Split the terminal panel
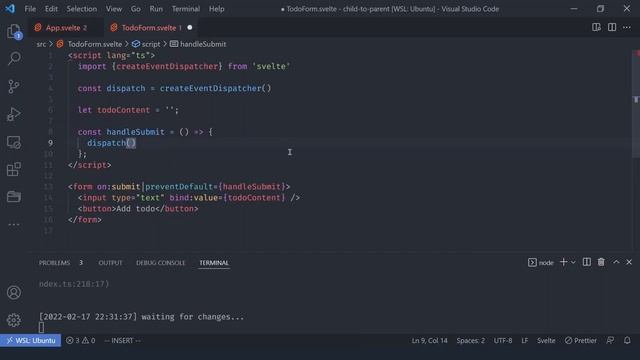 pyautogui.click(x=587, y=262)
